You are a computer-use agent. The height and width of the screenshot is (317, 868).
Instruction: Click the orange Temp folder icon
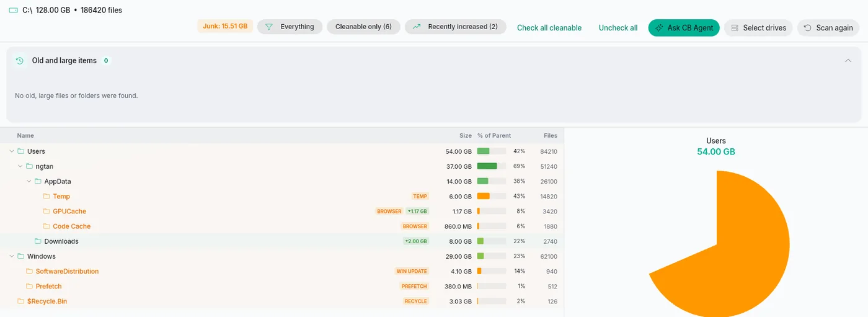click(x=46, y=196)
